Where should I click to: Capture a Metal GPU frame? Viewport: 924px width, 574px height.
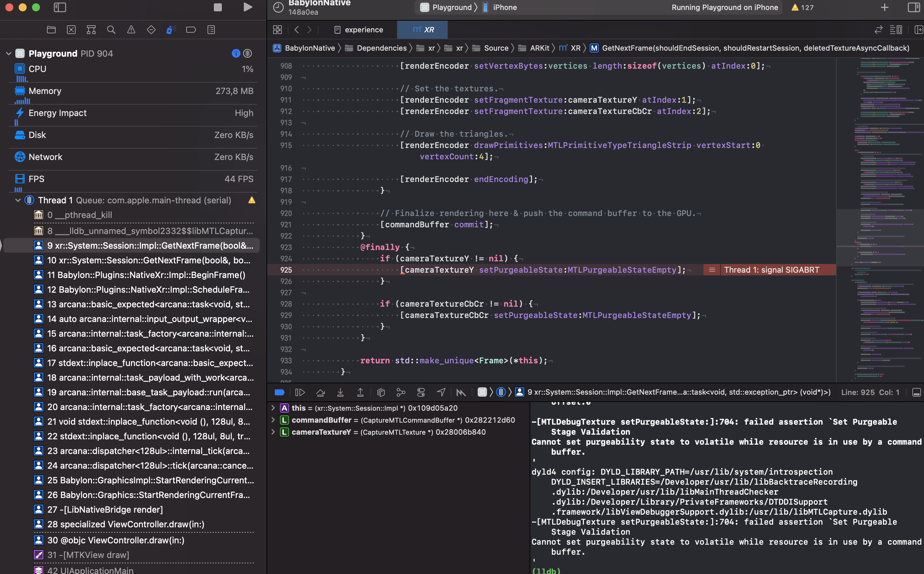click(461, 392)
